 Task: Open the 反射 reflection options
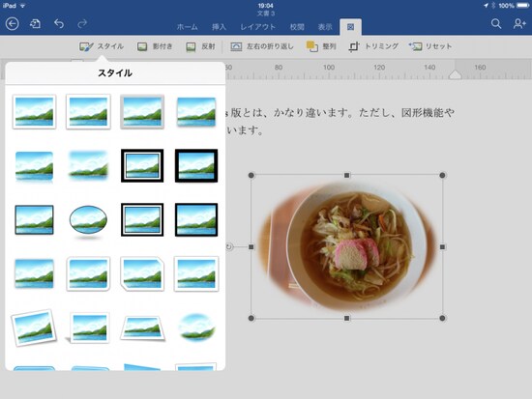(200, 46)
